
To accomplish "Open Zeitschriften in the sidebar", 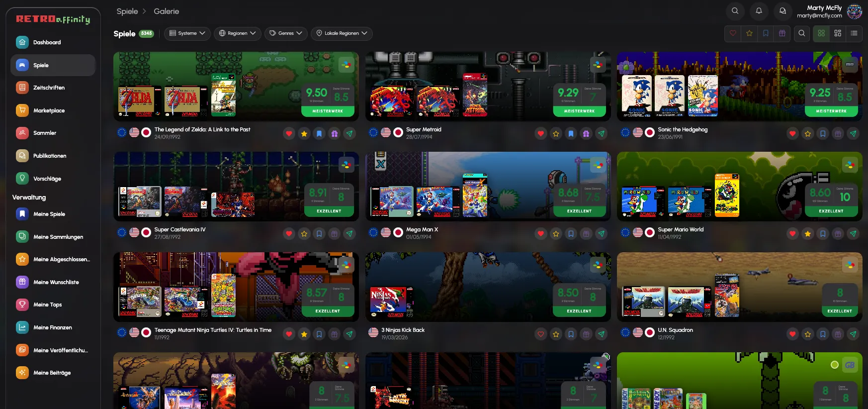I will coord(53,88).
